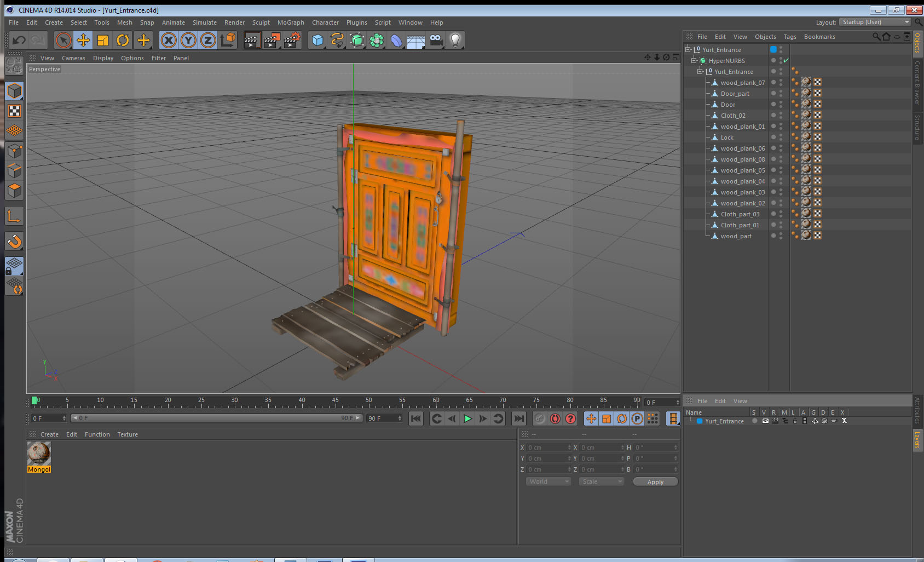Open Object Manager Tags menu
This screenshot has height=562, width=924.
pos(790,37)
